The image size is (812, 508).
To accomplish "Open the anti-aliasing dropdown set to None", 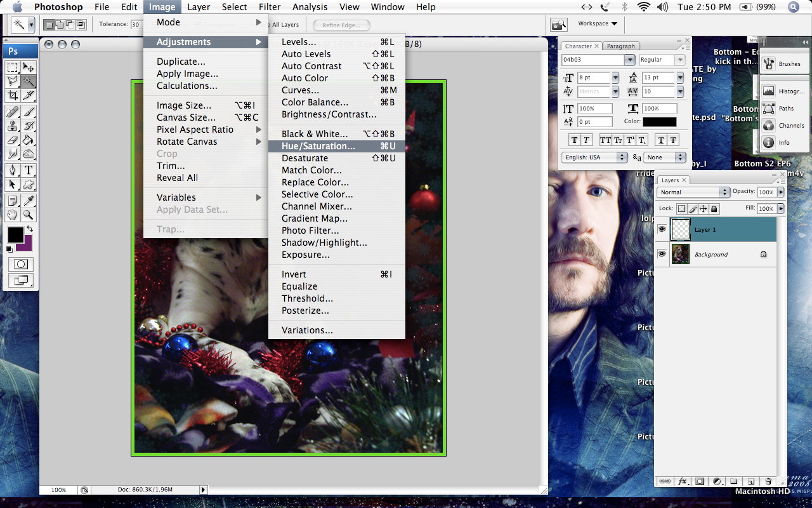I will (x=665, y=157).
